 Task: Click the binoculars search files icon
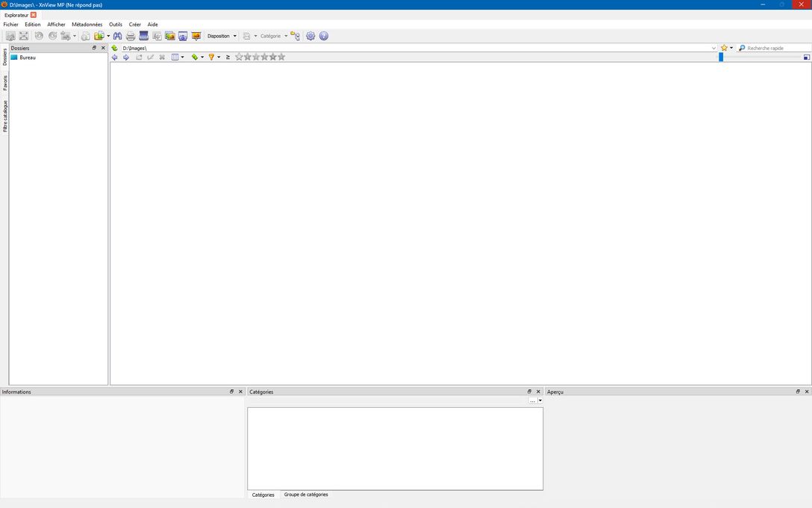[118, 36]
